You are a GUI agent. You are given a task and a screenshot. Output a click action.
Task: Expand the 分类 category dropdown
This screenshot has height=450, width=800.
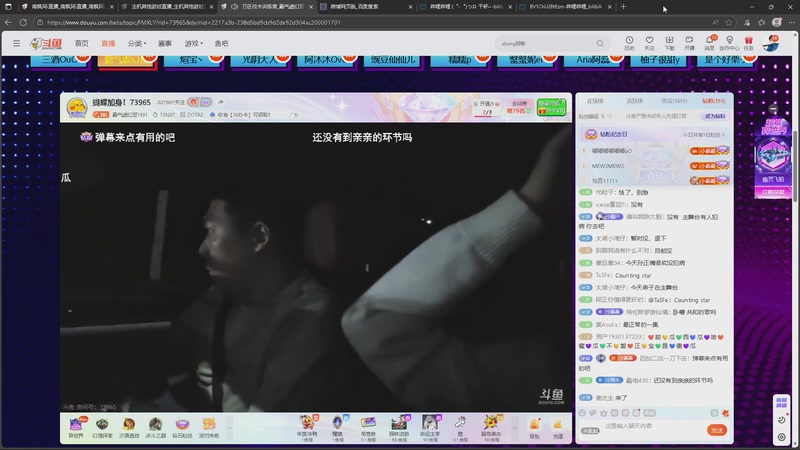[x=137, y=43]
